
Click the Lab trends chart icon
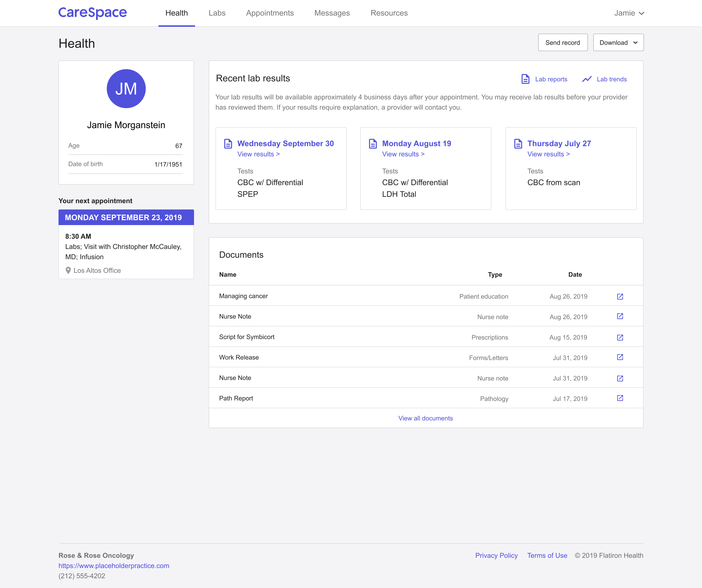tap(587, 79)
